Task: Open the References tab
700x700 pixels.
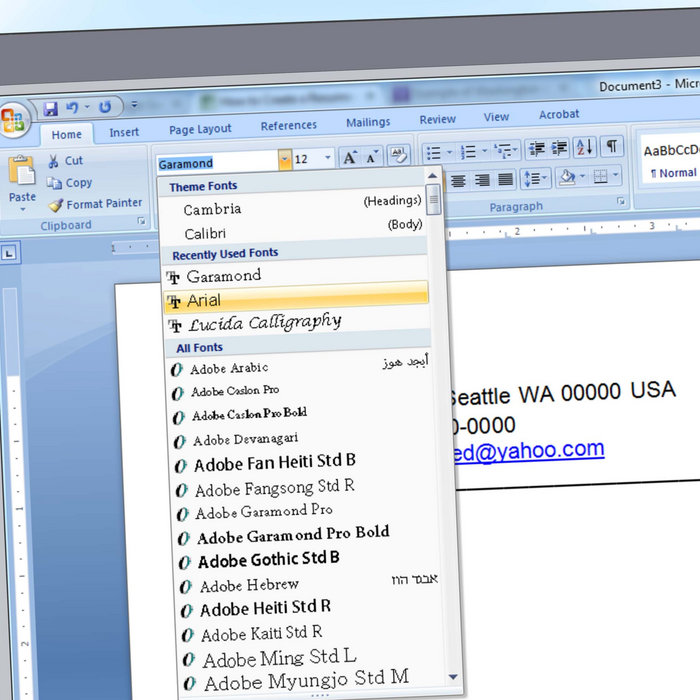Action: point(289,125)
